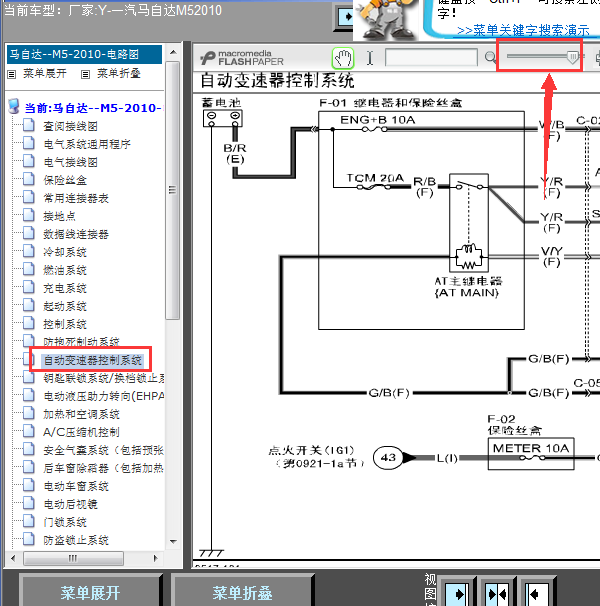Select 自动变速器控制系统 tree entry
The height and width of the screenshot is (606, 600).
tap(92, 360)
